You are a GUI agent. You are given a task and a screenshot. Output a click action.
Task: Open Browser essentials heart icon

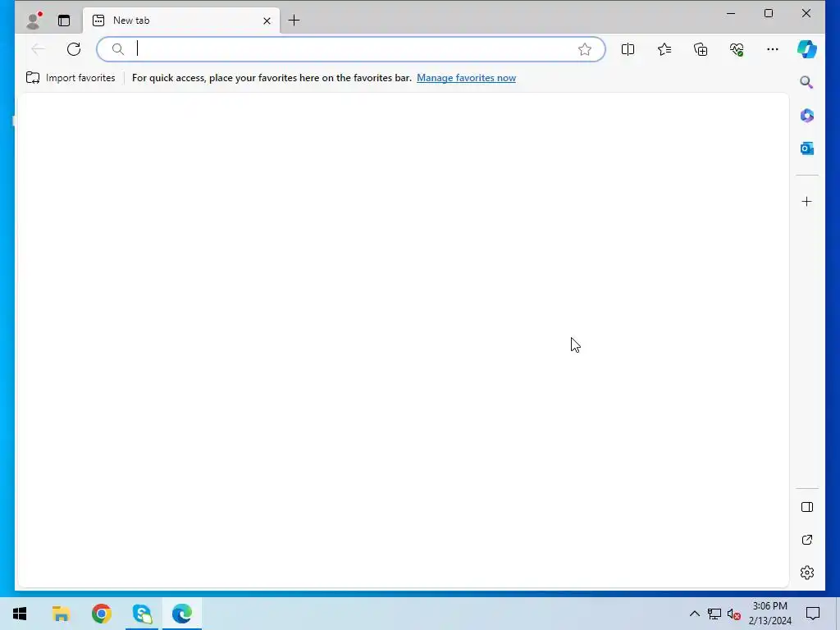(x=737, y=49)
